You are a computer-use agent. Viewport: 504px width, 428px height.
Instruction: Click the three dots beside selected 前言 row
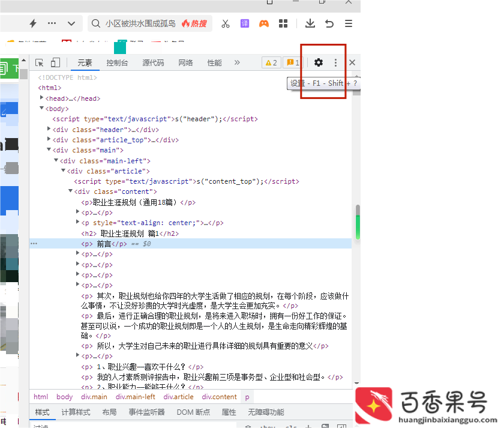point(34,244)
